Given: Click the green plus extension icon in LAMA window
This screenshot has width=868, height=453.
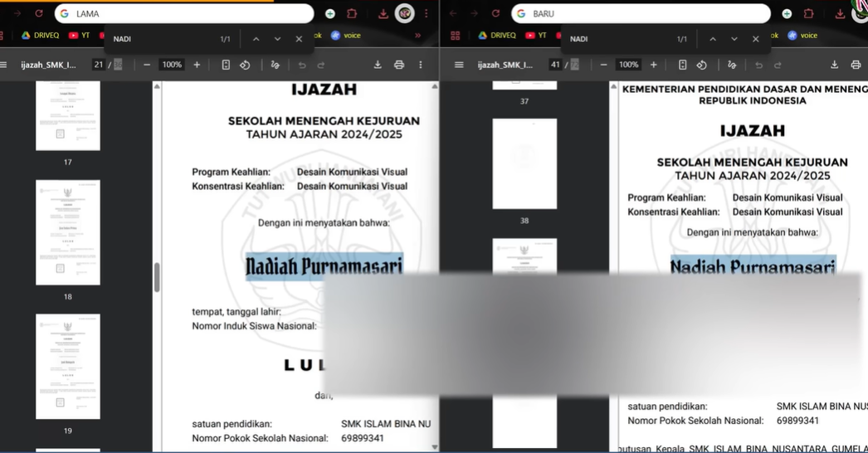Looking at the screenshot, I should 330,14.
